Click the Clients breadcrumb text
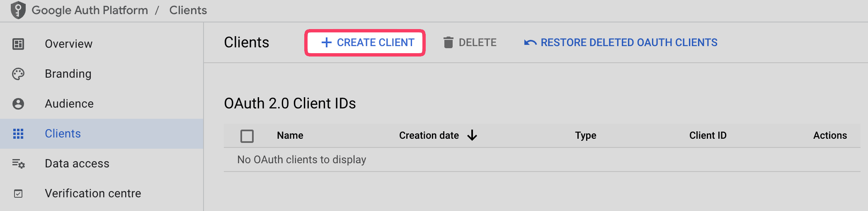868x211 pixels. tap(188, 10)
